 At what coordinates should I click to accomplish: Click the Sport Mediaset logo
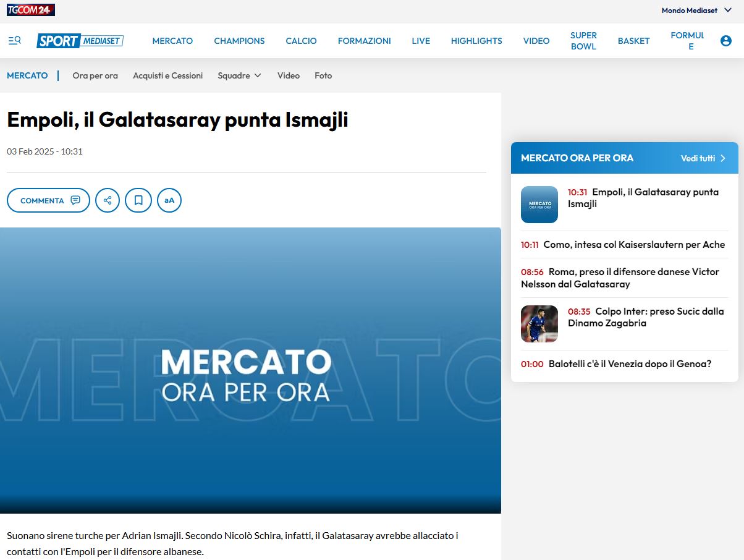(80, 41)
